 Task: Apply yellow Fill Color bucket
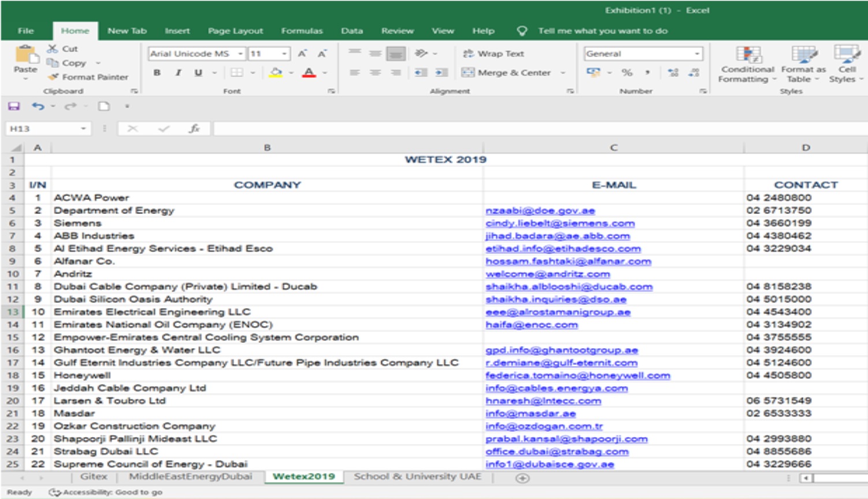pyautogui.click(x=276, y=73)
